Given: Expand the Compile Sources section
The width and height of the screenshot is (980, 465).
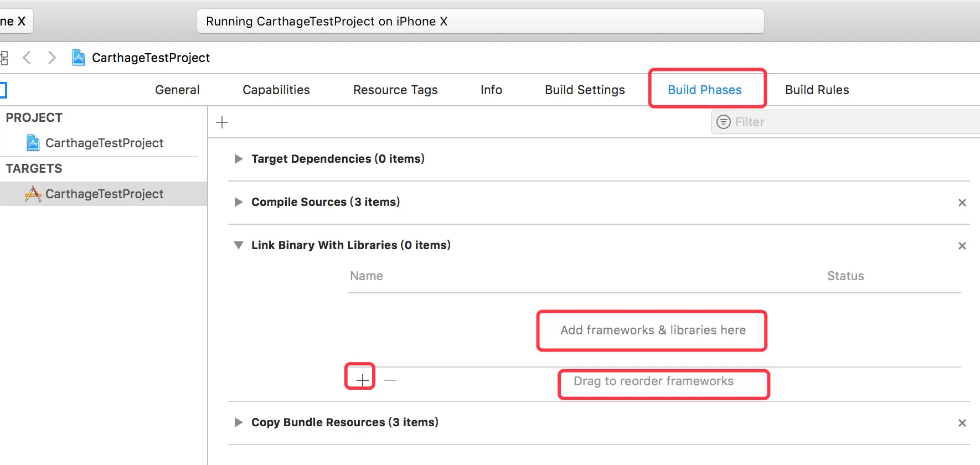Looking at the screenshot, I should click(239, 202).
